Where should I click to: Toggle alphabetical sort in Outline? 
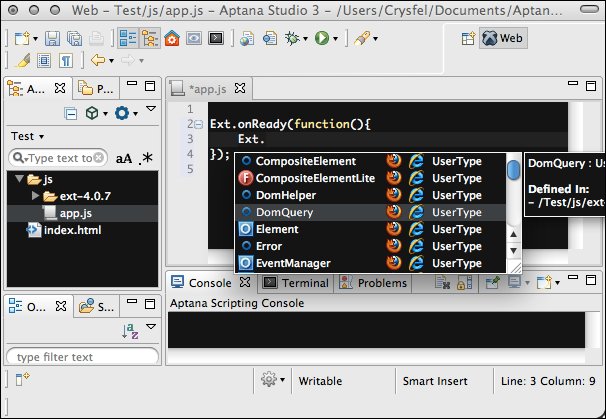[130, 331]
